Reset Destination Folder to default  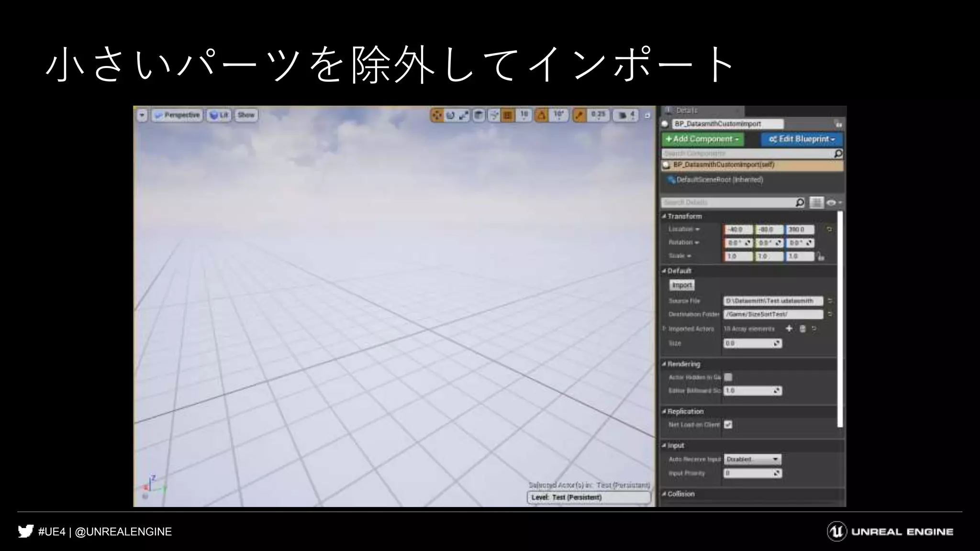(830, 314)
